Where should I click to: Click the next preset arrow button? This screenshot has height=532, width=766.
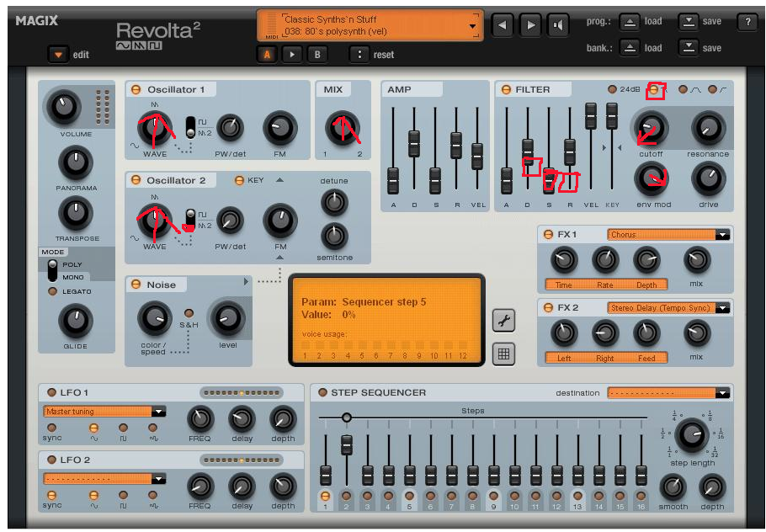coord(530,25)
